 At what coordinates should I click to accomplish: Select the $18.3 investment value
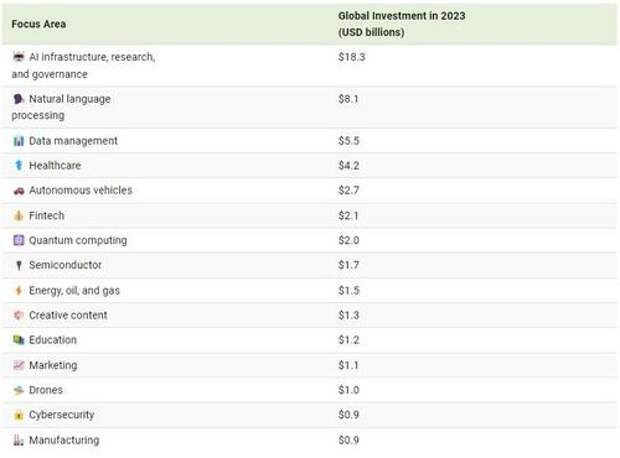[352, 57]
